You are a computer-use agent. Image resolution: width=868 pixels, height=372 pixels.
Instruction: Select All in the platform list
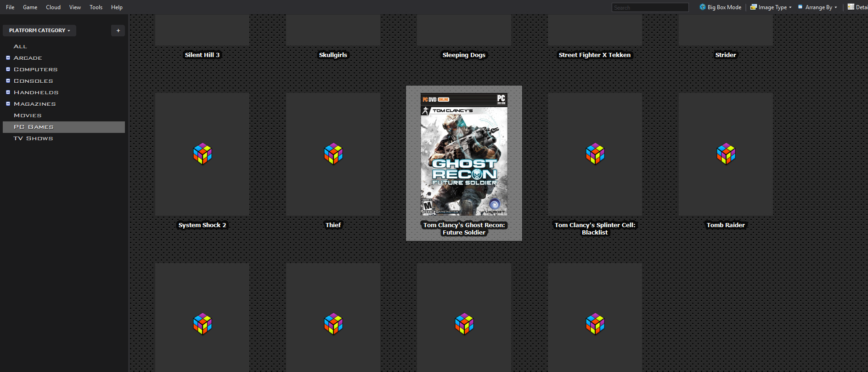click(x=21, y=46)
